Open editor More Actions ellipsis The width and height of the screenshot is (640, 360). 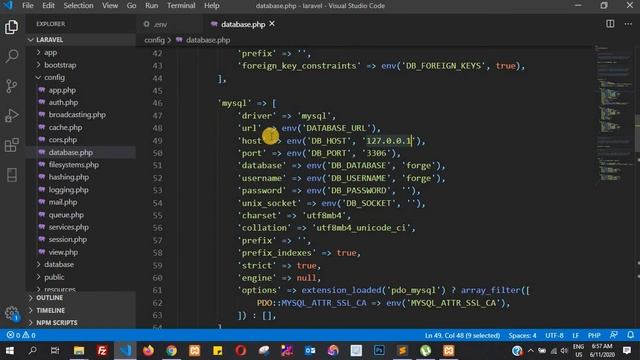[x=628, y=24]
